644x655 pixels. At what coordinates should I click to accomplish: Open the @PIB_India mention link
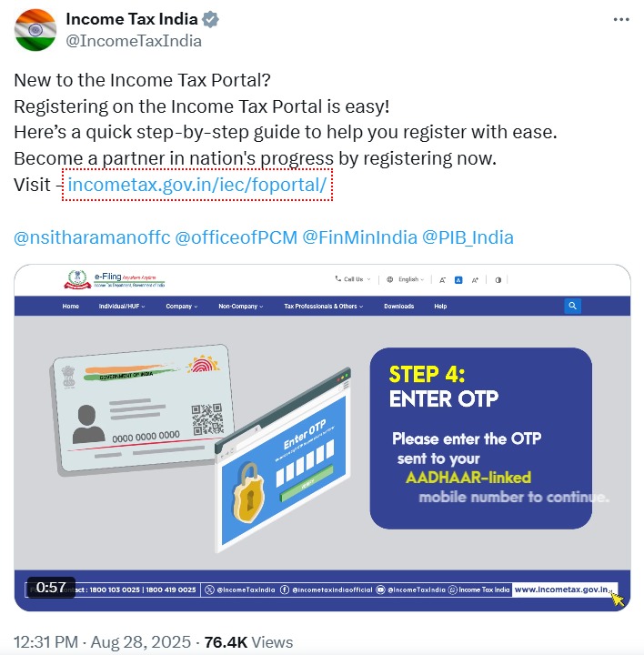(x=468, y=237)
